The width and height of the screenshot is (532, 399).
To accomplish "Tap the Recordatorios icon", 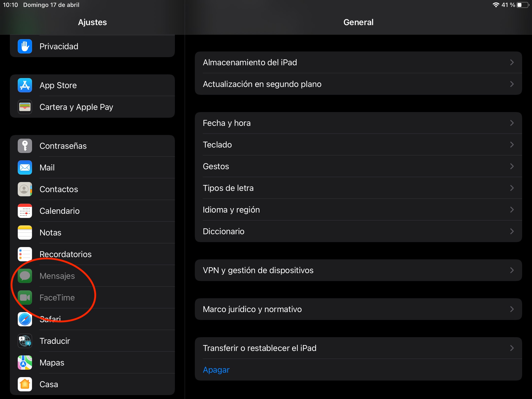I will [25, 254].
